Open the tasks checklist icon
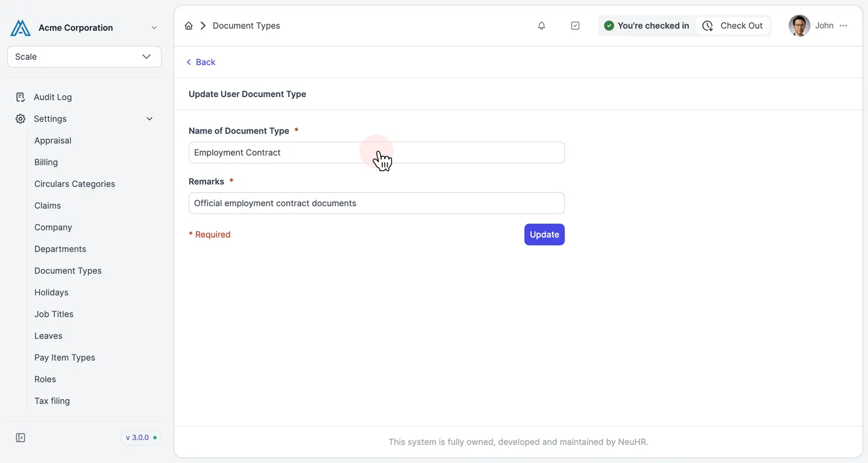Viewport: 868px width, 463px height. pyautogui.click(x=575, y=26)
